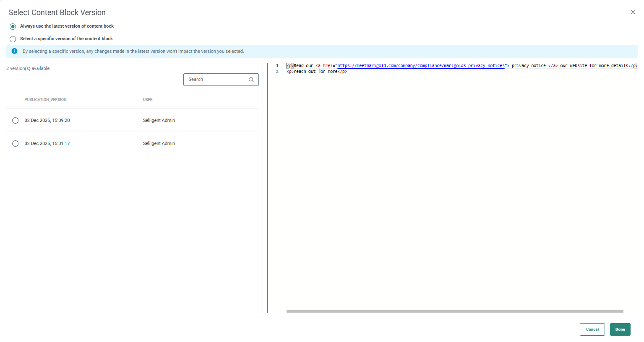Choose 'Select a specific version' radio button

(x=13, y=39)
